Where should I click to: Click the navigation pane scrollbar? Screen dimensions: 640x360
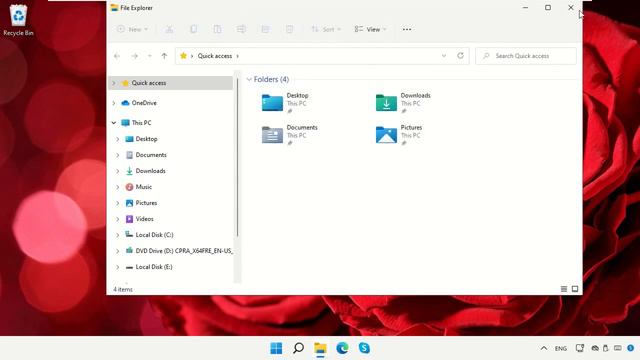tap(237, 157)
